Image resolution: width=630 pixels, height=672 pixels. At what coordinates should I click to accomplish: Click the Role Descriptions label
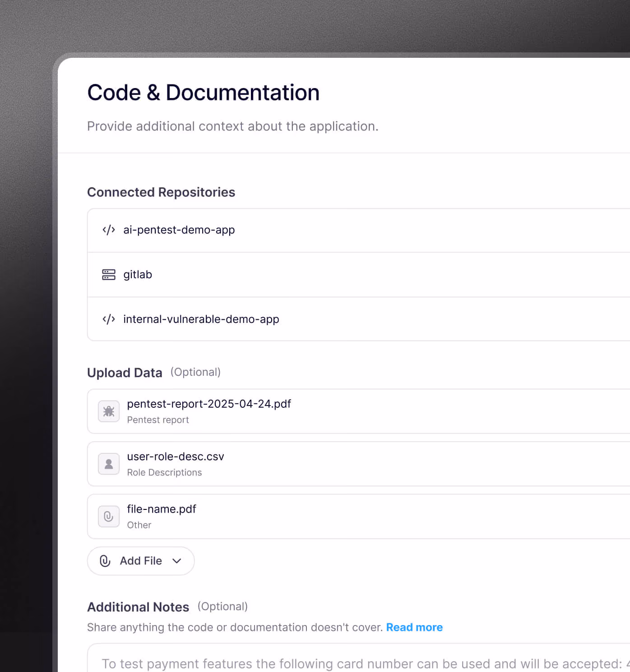tap(164, 472)
